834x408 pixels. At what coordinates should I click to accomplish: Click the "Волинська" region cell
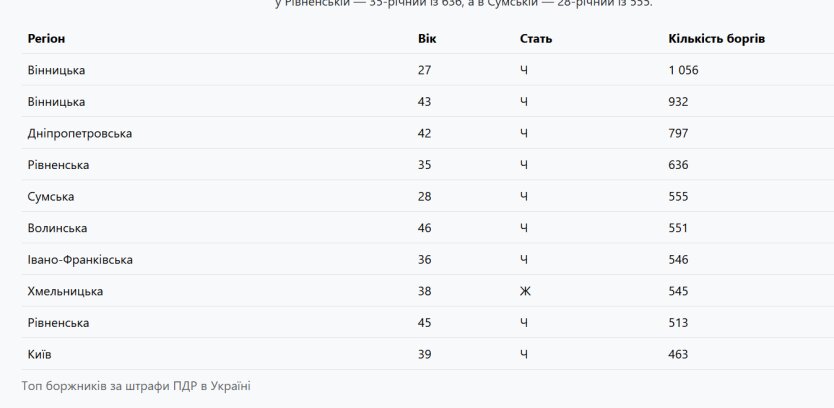(58, 228)
